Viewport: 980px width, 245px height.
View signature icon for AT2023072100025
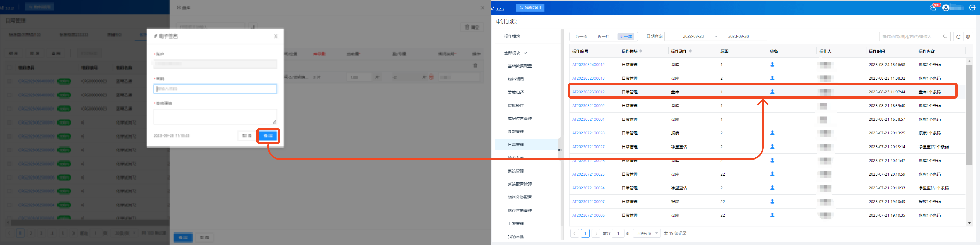772,174
